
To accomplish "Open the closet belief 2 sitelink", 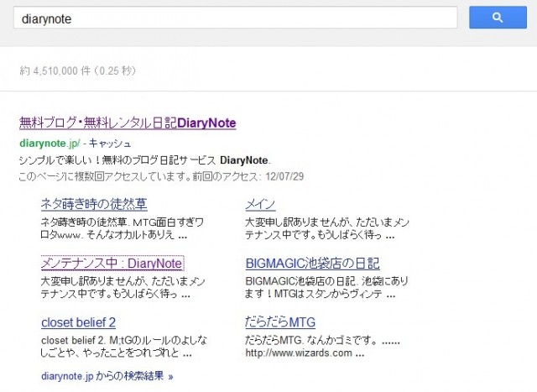I will (x=78, y=322).
